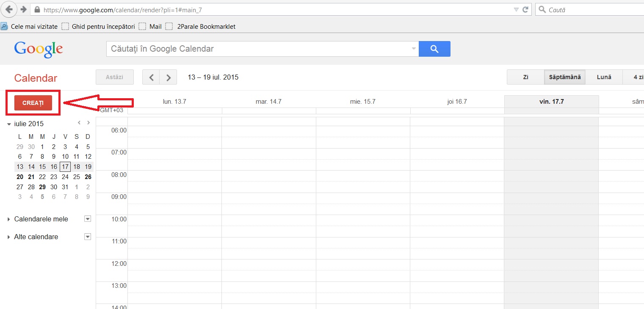Switch to Lună view
Viewport: 644px width, 309px height.
coord(604,77)
